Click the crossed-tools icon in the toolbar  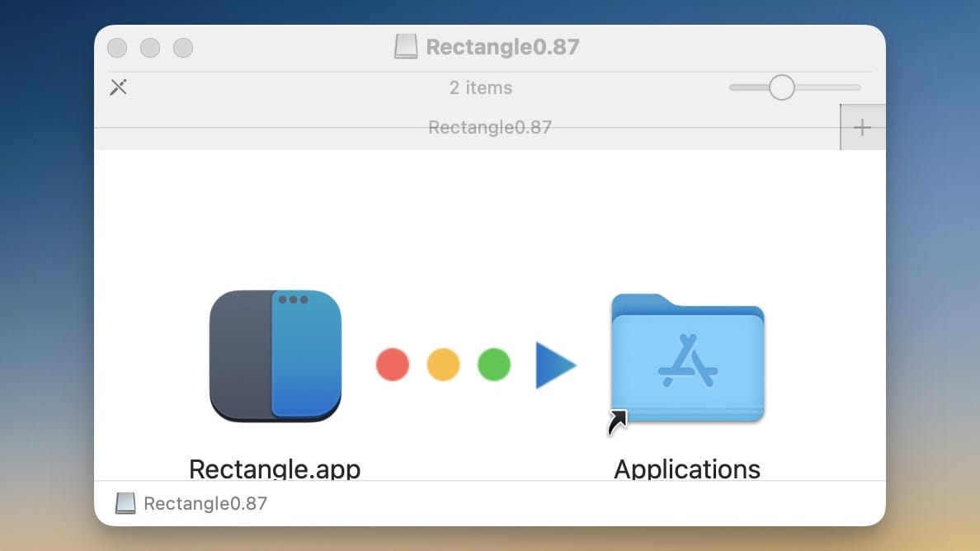(x=119, y=87)
